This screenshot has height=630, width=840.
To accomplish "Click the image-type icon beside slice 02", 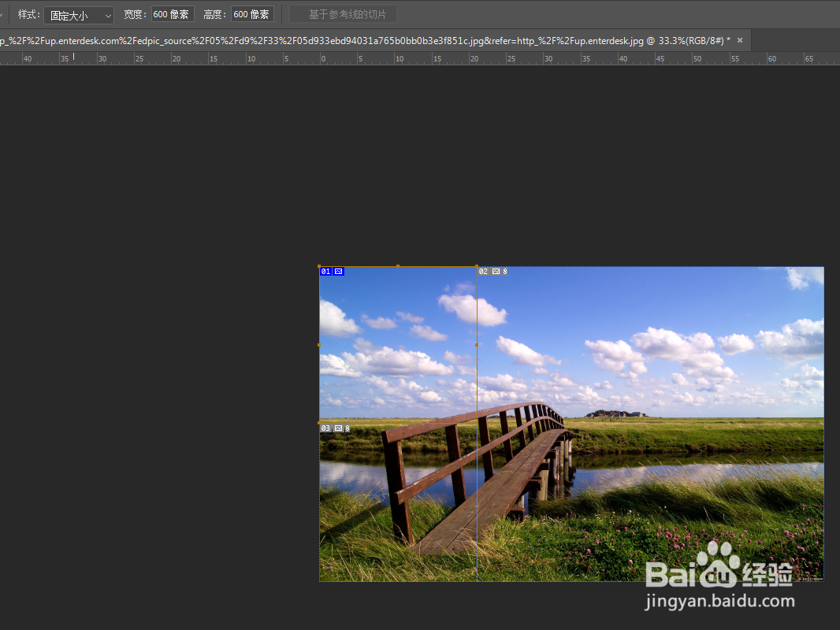I will [496, 272].
